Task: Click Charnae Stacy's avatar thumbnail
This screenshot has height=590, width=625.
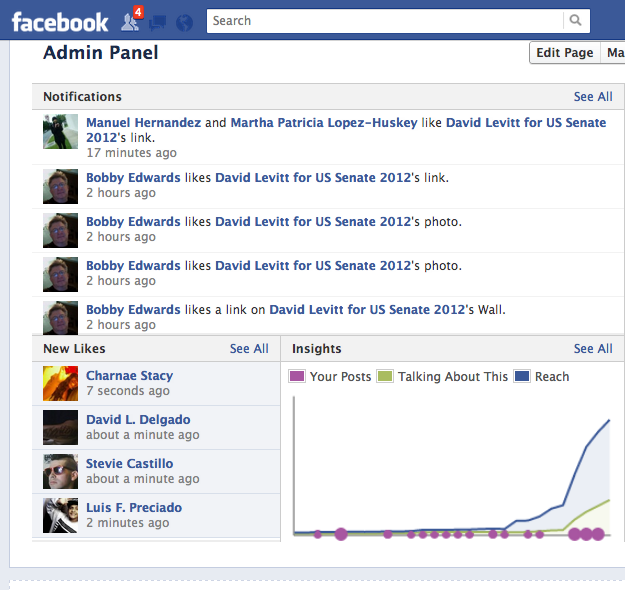Action: [61, 384]
